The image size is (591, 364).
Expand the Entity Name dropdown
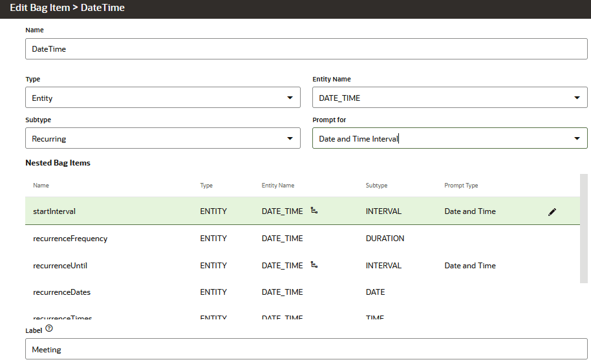tap(449, 98)
